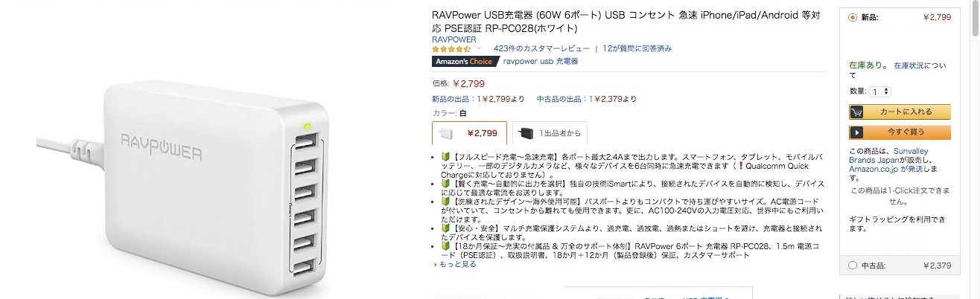Click the page vertical scrollbar

tap(976, 149)
